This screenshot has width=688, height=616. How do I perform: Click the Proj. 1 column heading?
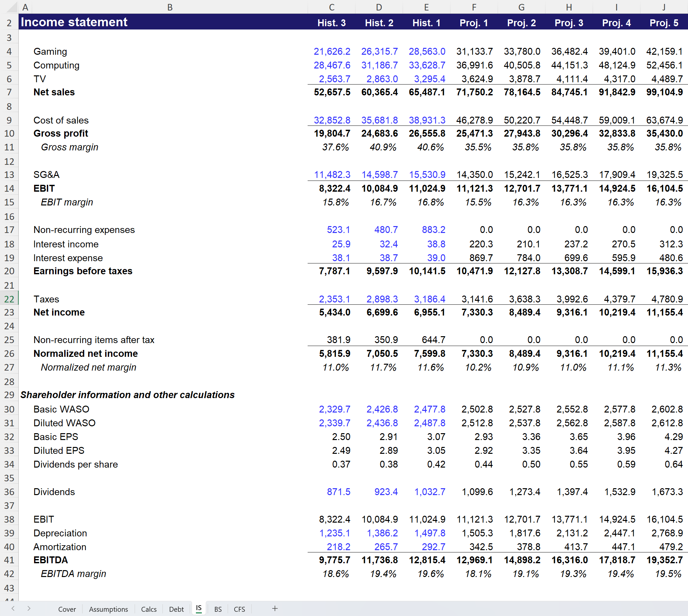(x=474, y=23)
